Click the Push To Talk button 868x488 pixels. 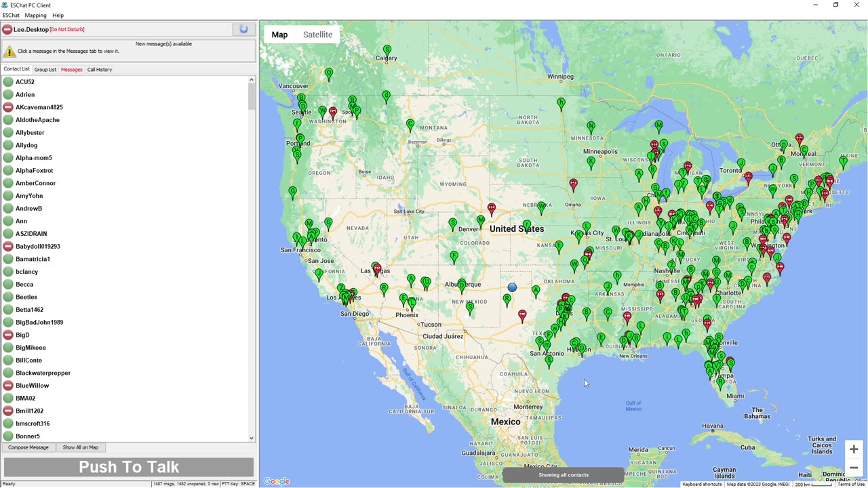pos(129,467)
